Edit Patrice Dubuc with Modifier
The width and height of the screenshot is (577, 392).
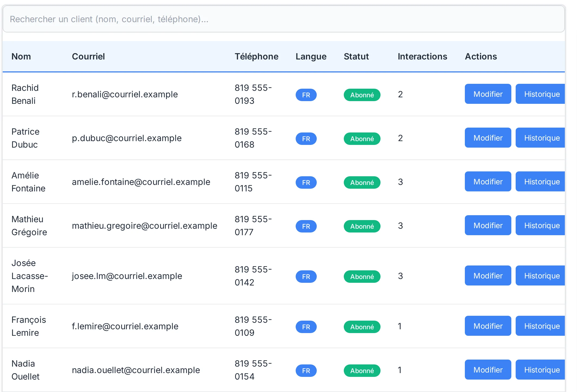point(488,138)
